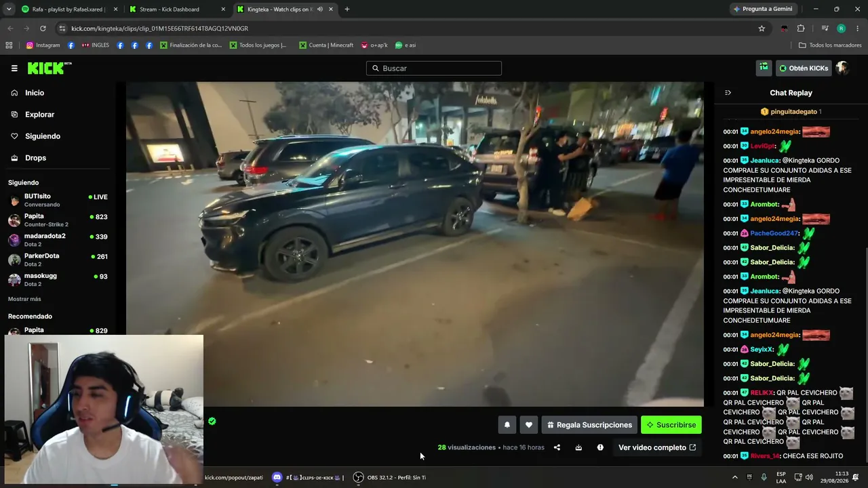Image resolution: width=868 pixels, height=488 pixels.
Task: Bookmark this page with the star icon
Action: click(x=762, y=28)
